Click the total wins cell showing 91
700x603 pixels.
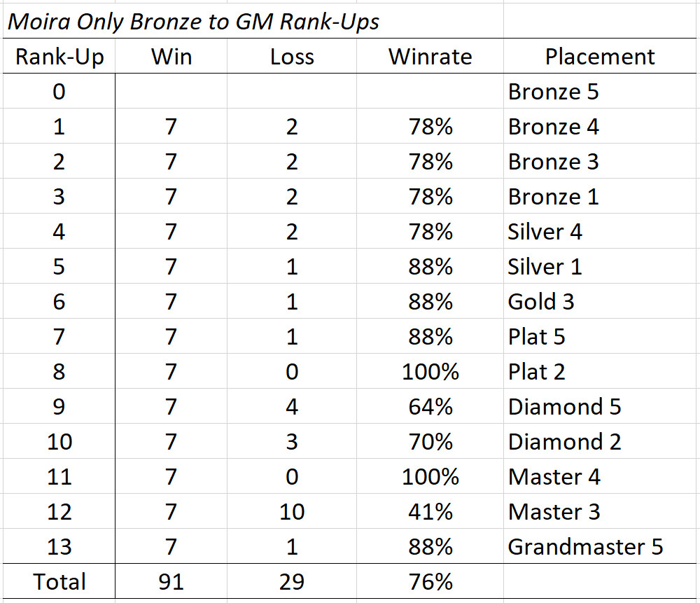pos(171,581)
